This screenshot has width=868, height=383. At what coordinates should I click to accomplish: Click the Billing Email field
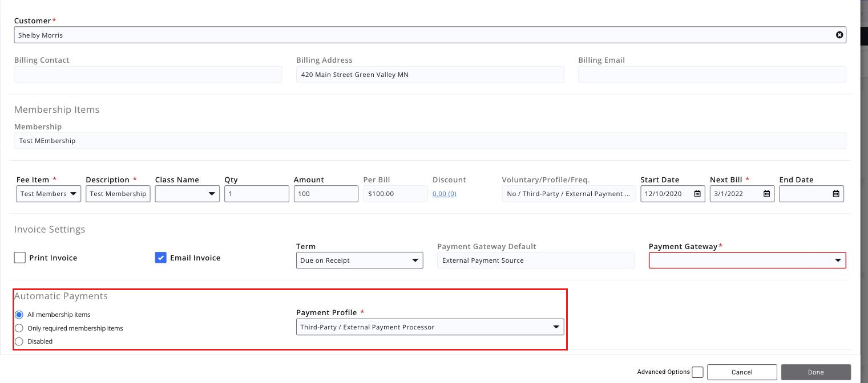[712, 75]
